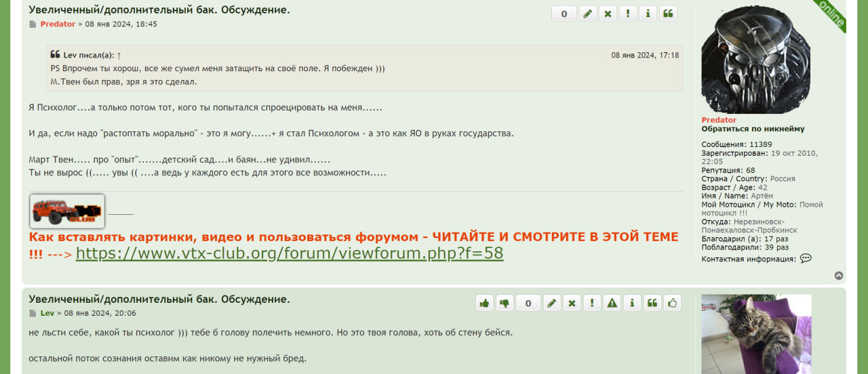
Task: Click 'Обратиться по никнейму' under Predator's avatar
Action: click(753, 129)
